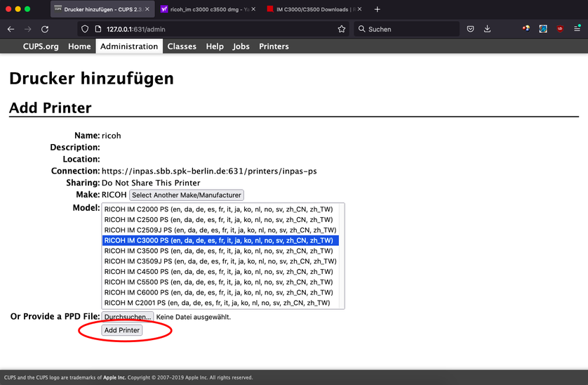Select RICOH IM C5500 PS model

pos(219,282)
